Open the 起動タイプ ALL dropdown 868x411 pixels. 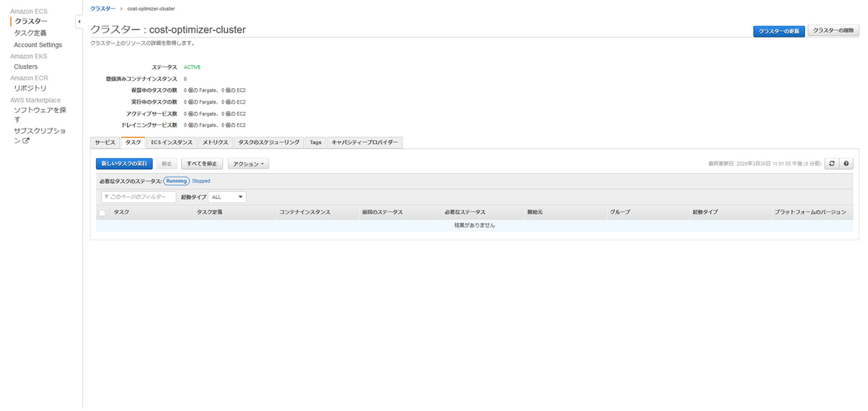[x=227, y=197]
